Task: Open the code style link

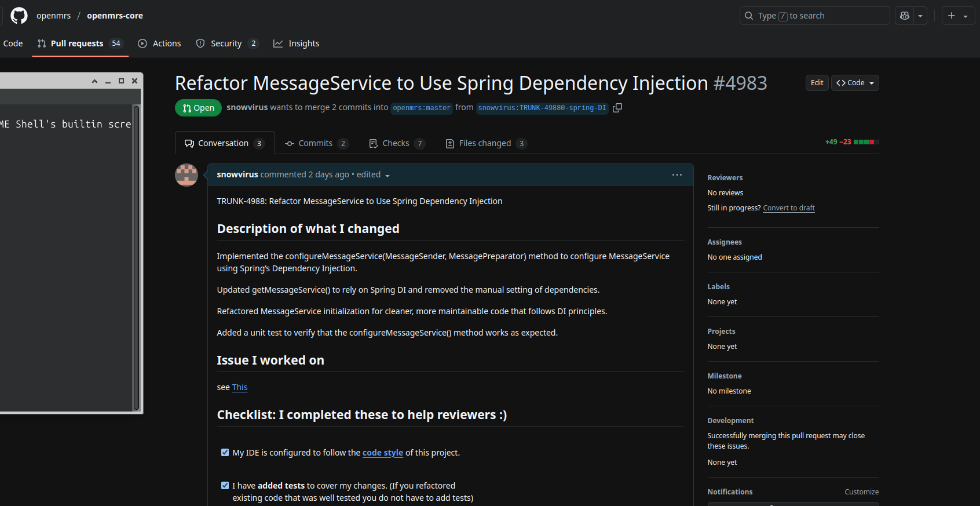Action: coord(383,453)
